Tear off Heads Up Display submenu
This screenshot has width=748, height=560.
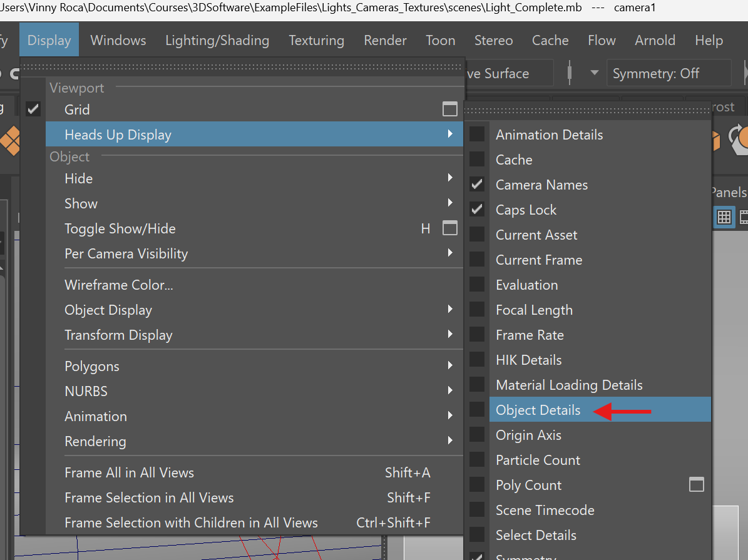[x=587, y=110]
